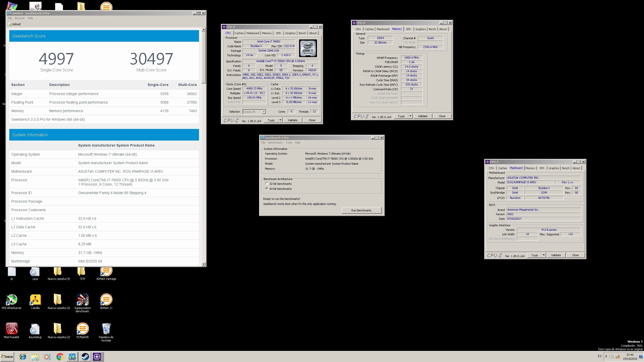Open Nueva carpeta (4) folder
The height and width of the screenshot is (362, 644).
59,274
